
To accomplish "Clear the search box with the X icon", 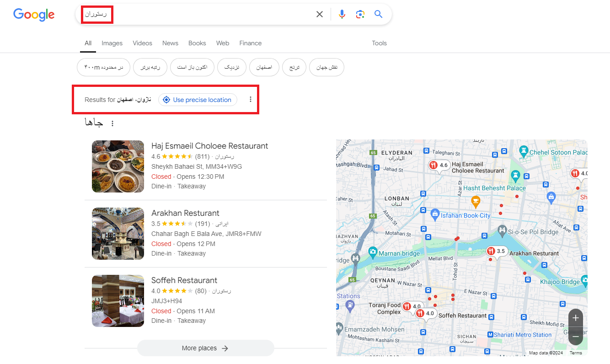I will point(320,14).
